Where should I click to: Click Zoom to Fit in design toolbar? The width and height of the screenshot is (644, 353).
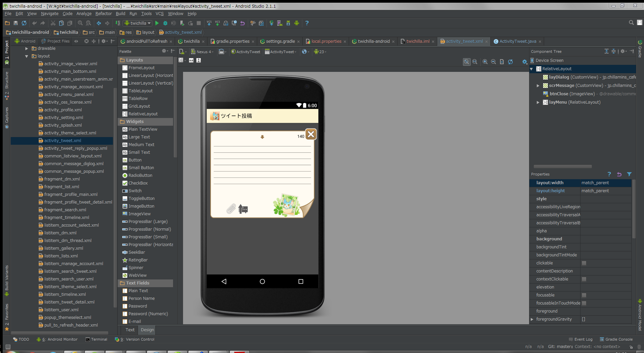pos(467,62)
